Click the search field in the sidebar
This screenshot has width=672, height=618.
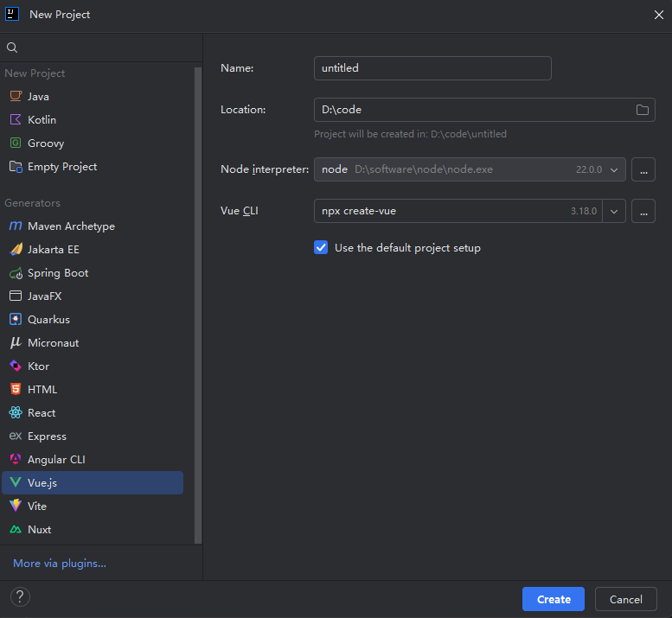click(101, 48)
